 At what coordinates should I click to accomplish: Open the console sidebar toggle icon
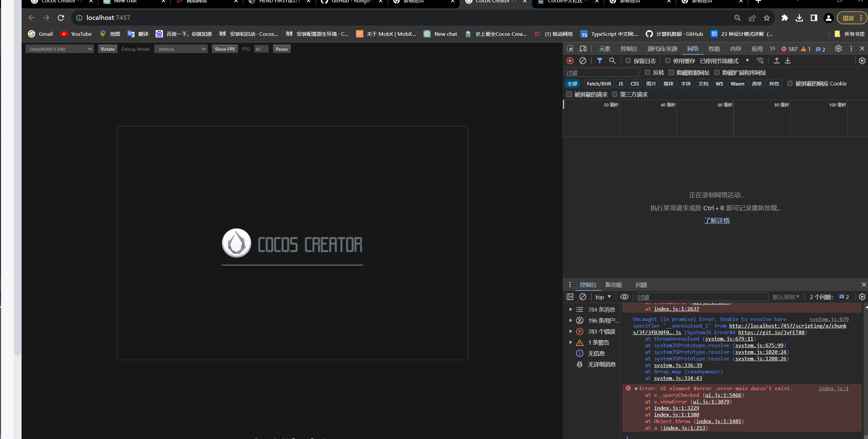pos(570,297)
